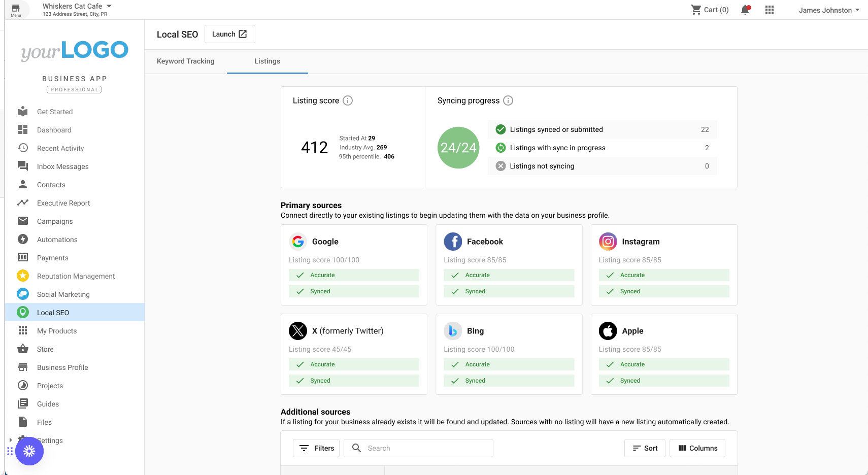Click the Bing logo on its card
Image resolution: width=868 pixels, height=475 pixels.
pyautogui.click(x=453, y=331)
